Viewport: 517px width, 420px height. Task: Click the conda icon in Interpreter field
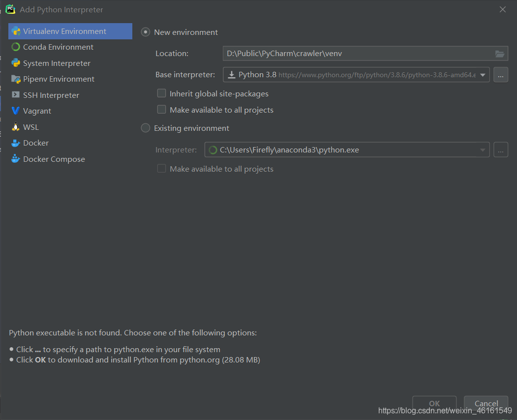click(x=213, y=150)
